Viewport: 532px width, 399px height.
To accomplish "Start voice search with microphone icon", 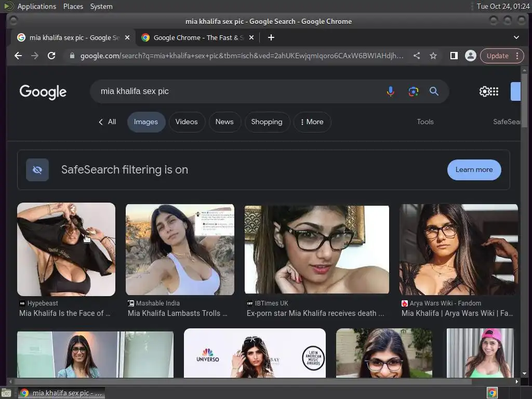I will tap(391, 91).
